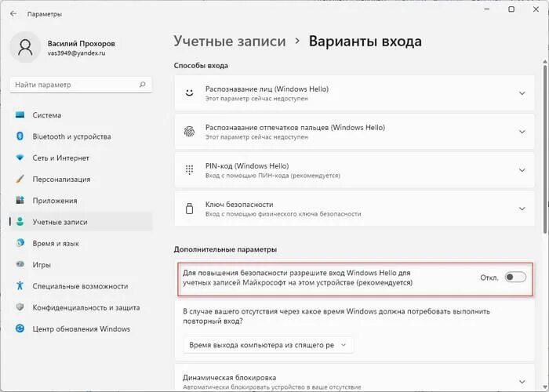Expand Динамическая блокировка chevron
The width and height of the screenshot is (549, 392).
[522, 382]
